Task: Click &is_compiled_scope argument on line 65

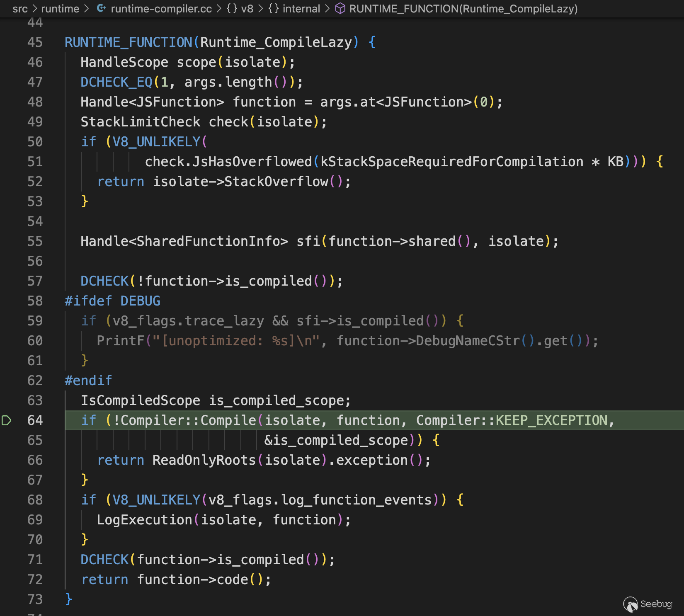Action: [x=336, y=440]
